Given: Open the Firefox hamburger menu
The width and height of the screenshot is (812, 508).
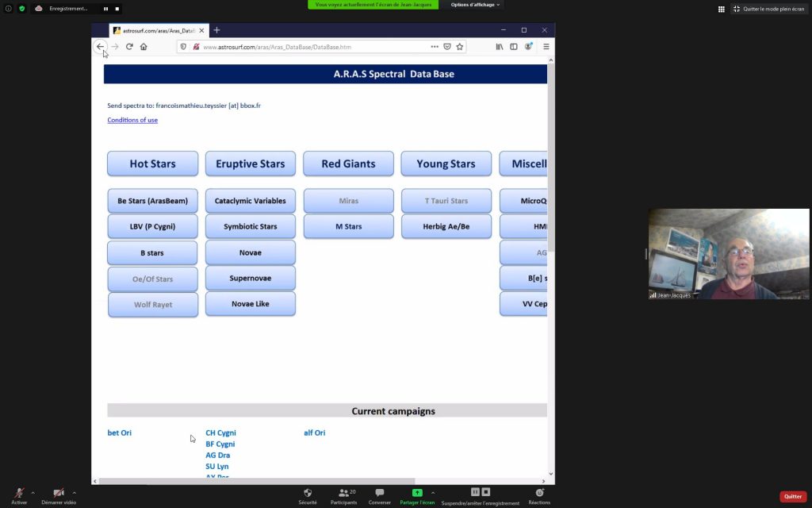Looking at the screenshot, I should (546, 47).
